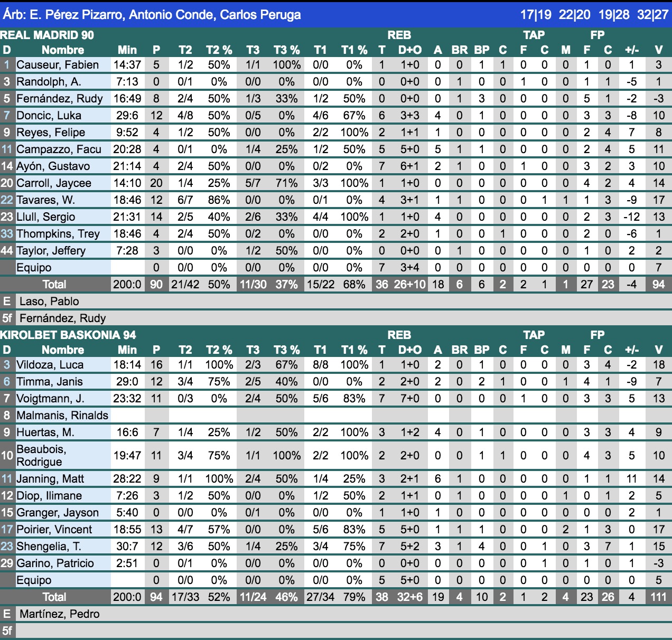Click Garino, Patricio player name
This screenshot has height=640, width=672.
click(55, 563)
